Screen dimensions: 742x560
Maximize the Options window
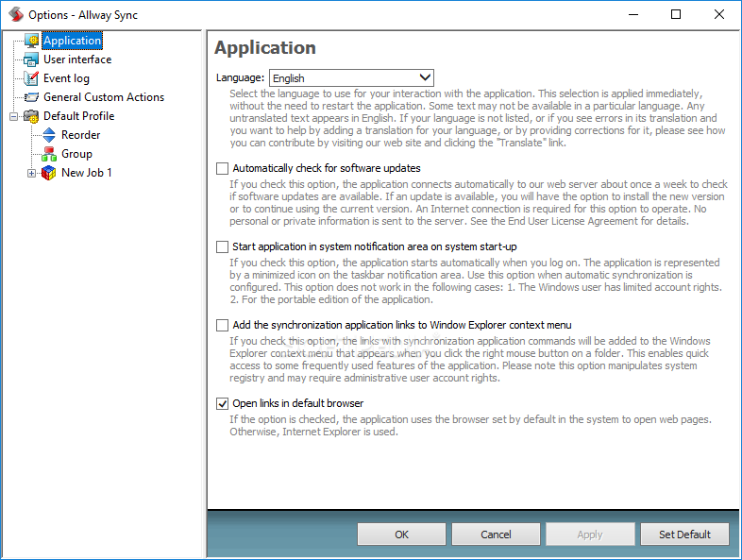pyautogui.click(x=676, y=15)
